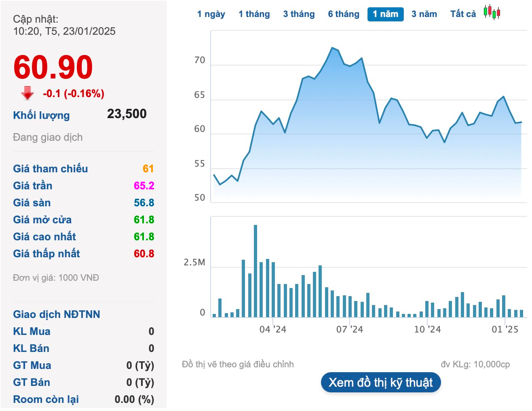Screen dimensions: 532x411
Task: Click Giao dịch NĐTNN heading
Action: click(x=56, y=314)
